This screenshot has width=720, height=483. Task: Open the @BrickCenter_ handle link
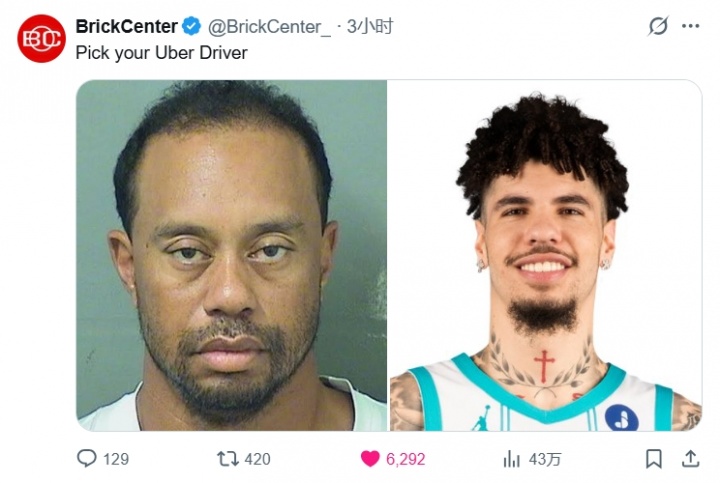click(x=270, y=27)
